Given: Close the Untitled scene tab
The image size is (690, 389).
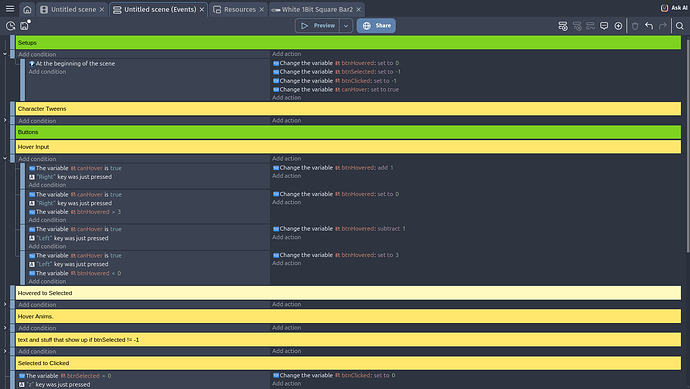Looking at the screenshot, I should (x=102, y=9).
